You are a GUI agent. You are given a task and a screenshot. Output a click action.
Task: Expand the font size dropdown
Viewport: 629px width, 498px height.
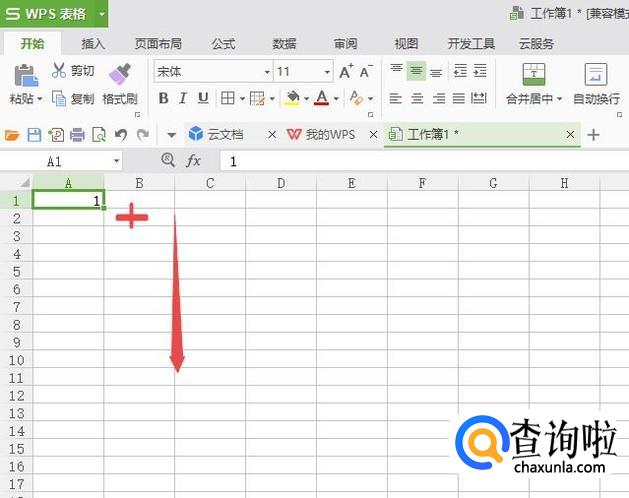pos(327,72)
